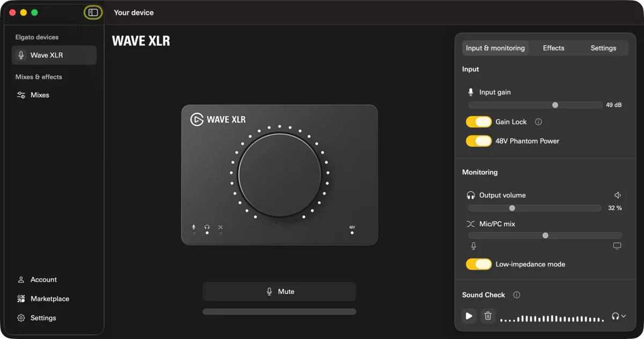Click the Your device title text
644x339 pixels.
click(134, 12)
